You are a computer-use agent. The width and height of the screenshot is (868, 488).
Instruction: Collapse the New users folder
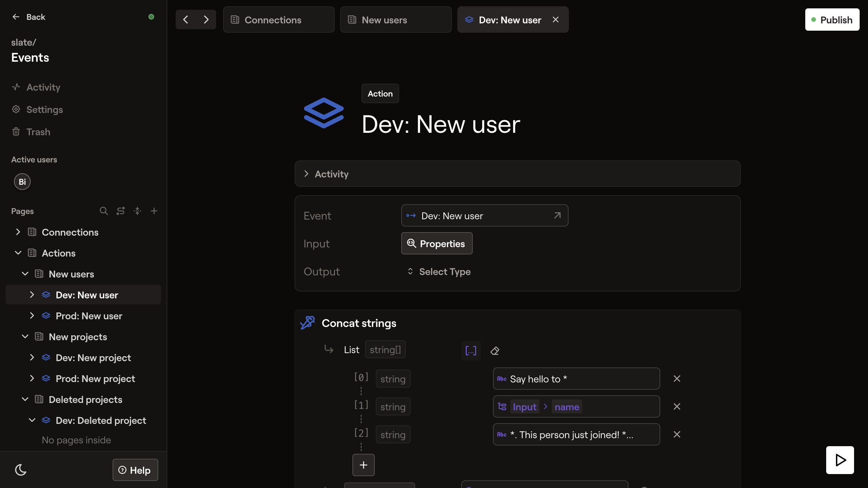(25, 274)
